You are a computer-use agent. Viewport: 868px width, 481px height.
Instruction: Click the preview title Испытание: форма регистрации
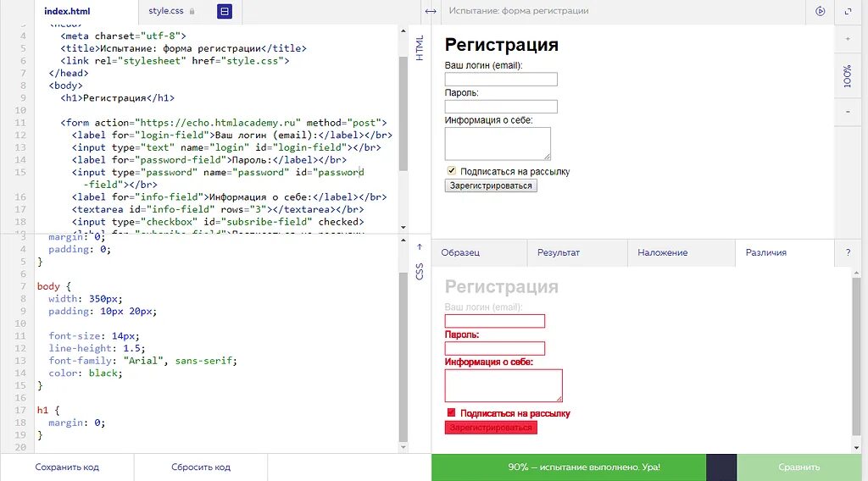(x=519, y=11)
